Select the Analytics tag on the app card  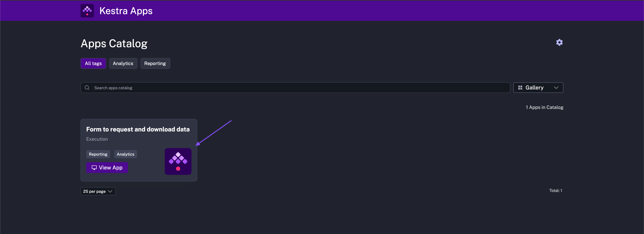125,154
